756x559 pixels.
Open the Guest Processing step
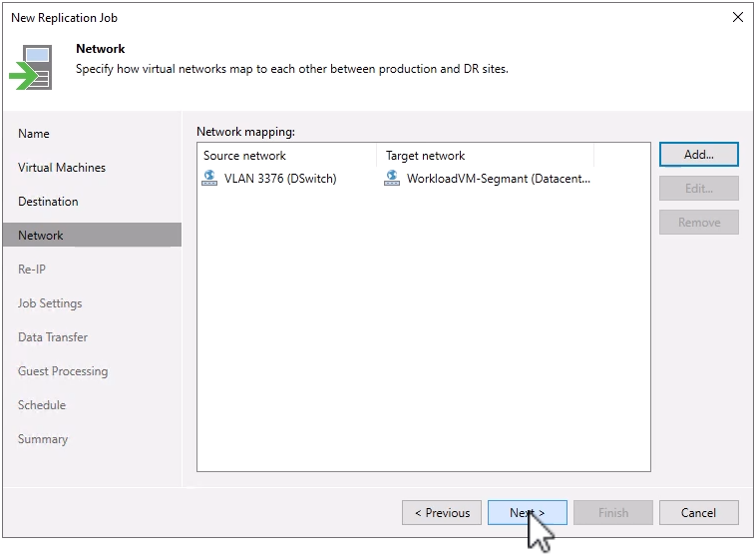(x=63, y=371)
